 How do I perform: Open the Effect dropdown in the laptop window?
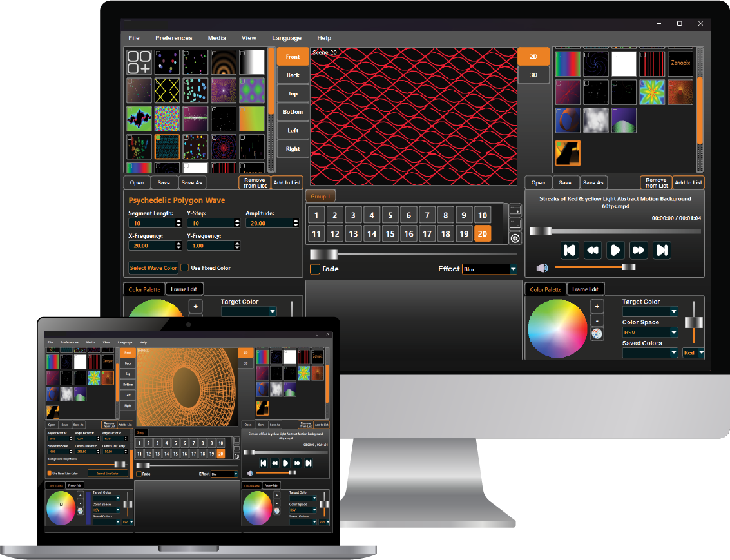225,474
